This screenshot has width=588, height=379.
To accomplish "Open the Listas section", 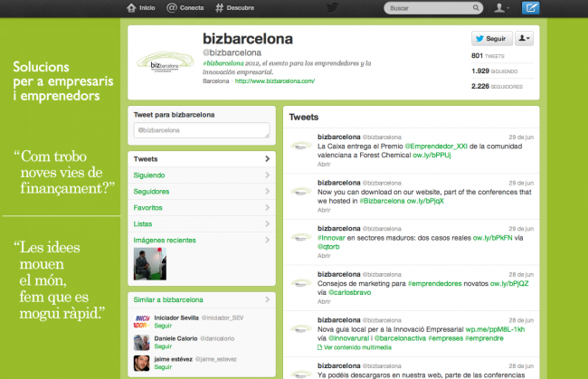I will click(x=202, y=223).
